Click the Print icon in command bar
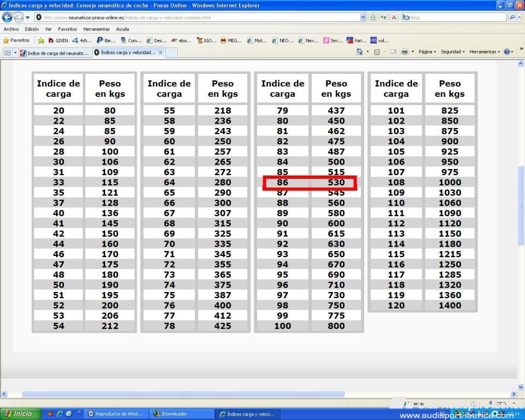 (405, 52)
